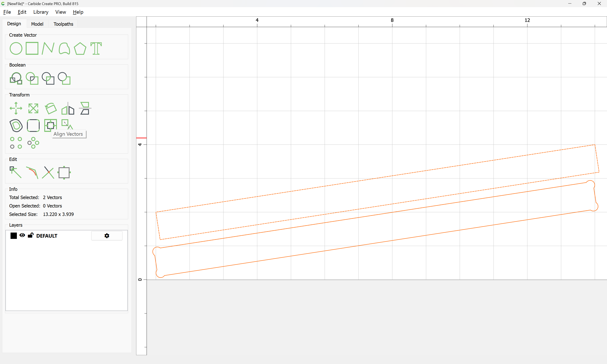This screenshot has height=364, width=607.
Task: Select the Polygon vector tool
Action: coord(80,48)
